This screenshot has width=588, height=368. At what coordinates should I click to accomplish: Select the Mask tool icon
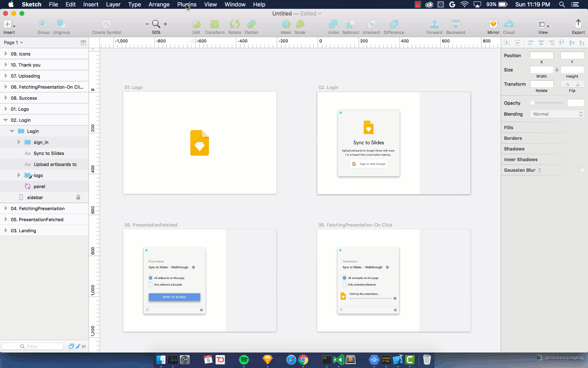click(286, 24)
